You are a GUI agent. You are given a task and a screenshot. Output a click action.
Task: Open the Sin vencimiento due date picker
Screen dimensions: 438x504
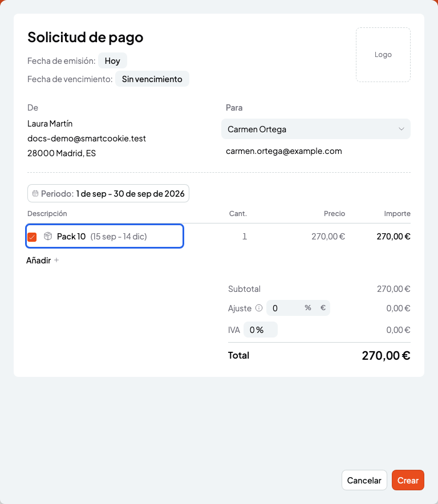point(152,79)
